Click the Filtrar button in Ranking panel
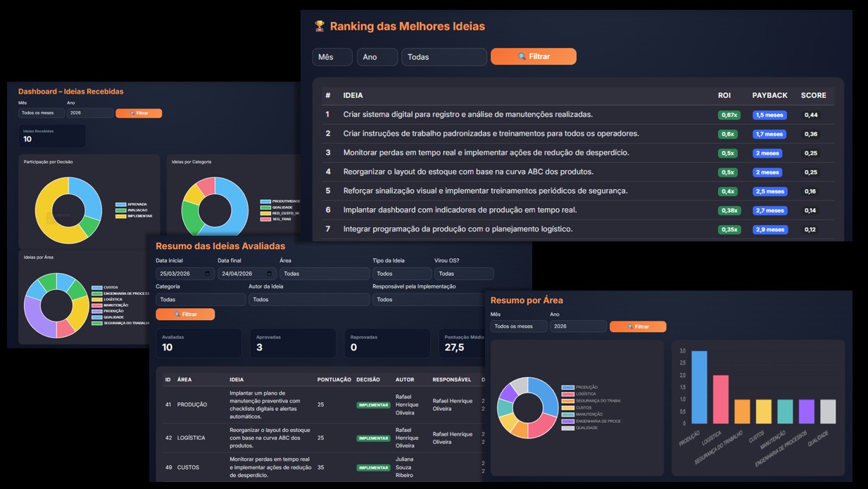Viewport: 868px width, 489px height. (534, 56)
